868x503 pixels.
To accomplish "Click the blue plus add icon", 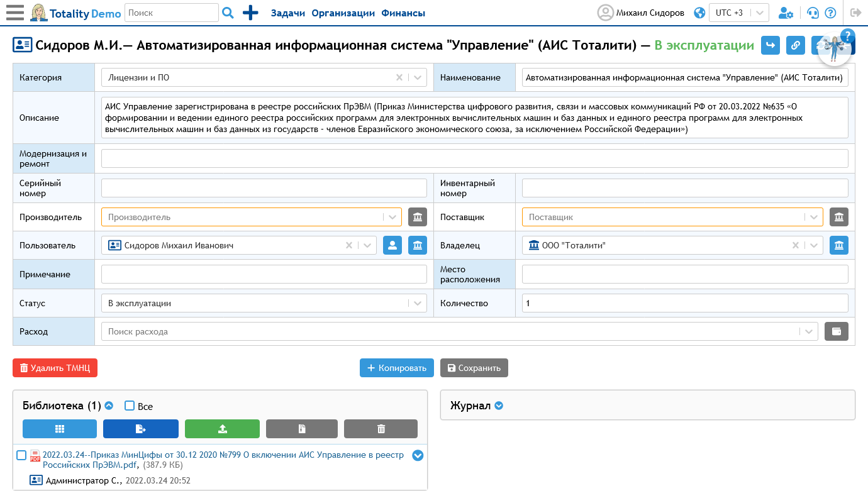I will pos(250,13).
